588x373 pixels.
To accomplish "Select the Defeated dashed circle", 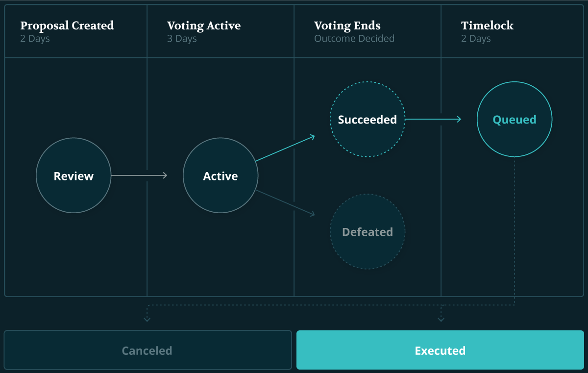I will coord(367,231).
